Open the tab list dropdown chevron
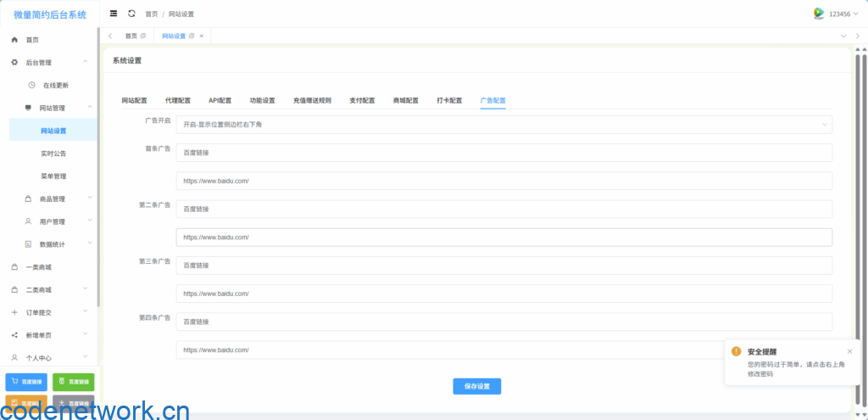Image resolution: width=868 pixels, height=420 pixels. click(857, 36)
